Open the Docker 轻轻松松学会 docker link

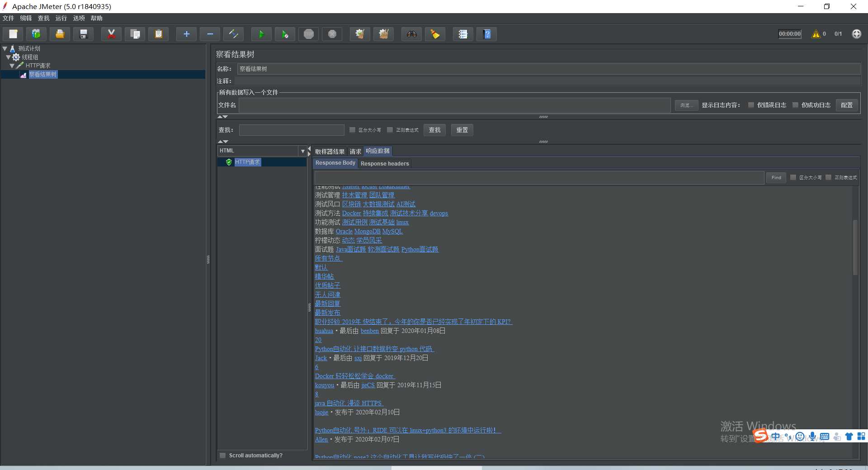[x=355, y=376]
